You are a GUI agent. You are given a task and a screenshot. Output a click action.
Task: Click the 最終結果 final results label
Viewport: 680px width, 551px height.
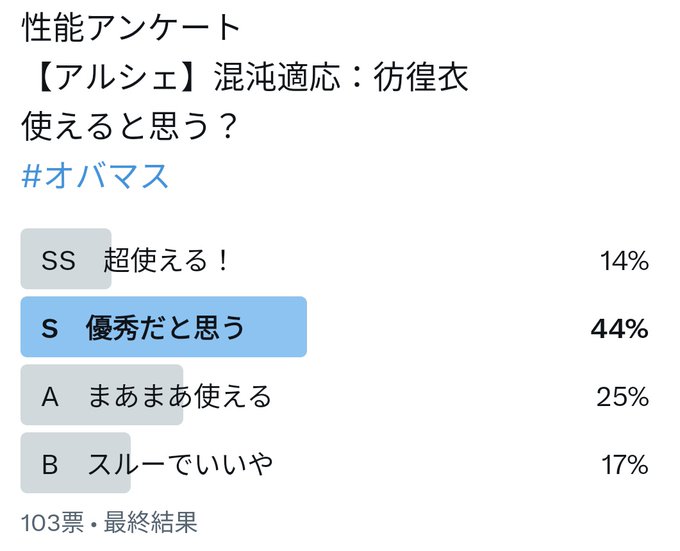(151, 522)
